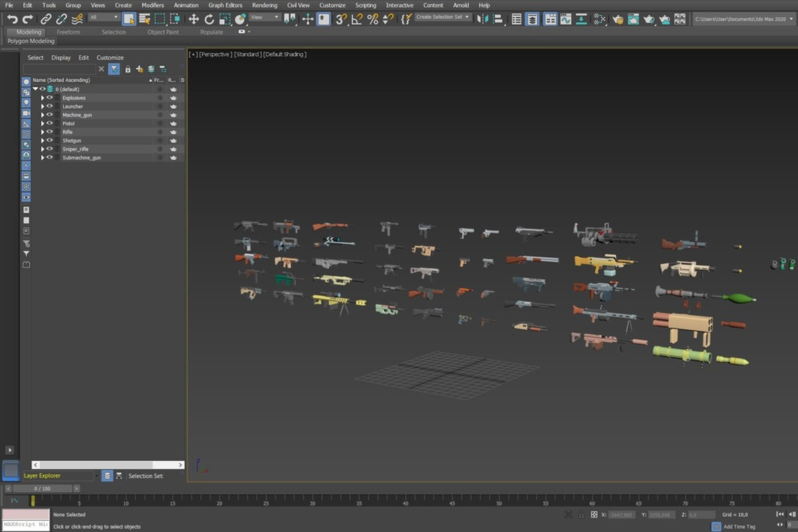Hide the Rifle layer via its eye icon
This screenshot has height=532, width=798.
tap(49, 132)
